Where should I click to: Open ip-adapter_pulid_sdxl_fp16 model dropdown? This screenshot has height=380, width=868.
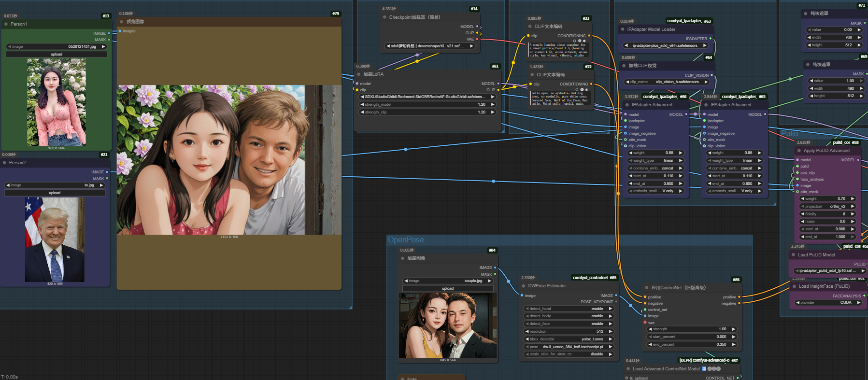tap(829, 271)
